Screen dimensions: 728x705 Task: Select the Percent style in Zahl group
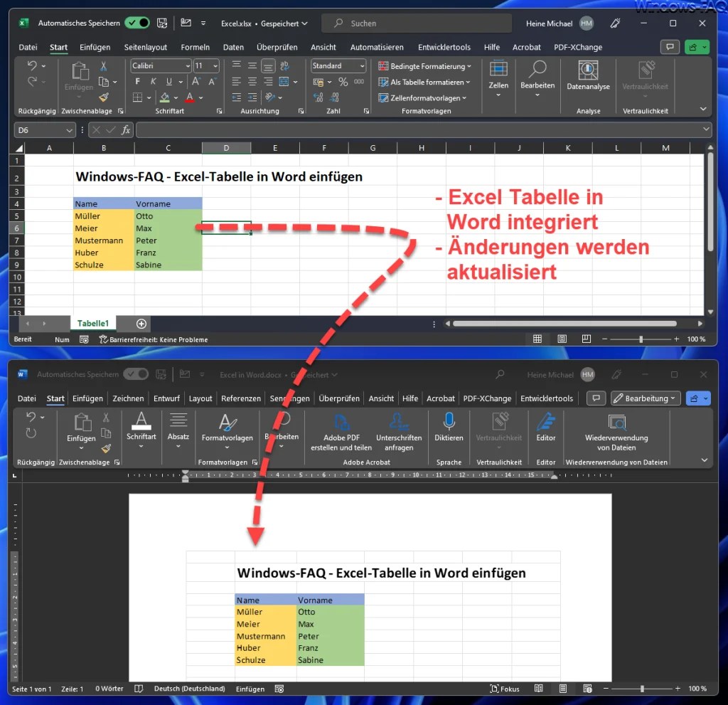pos(343,80)
